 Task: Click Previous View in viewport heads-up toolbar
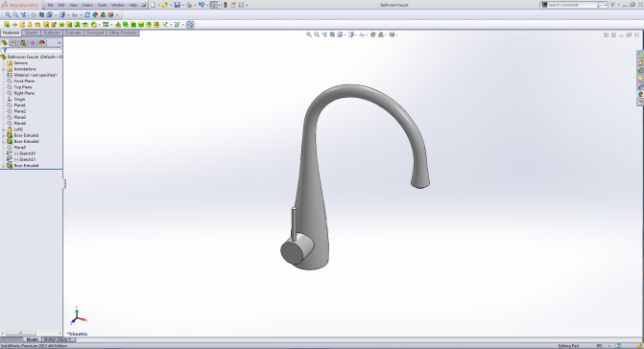(x=324, y=35)
